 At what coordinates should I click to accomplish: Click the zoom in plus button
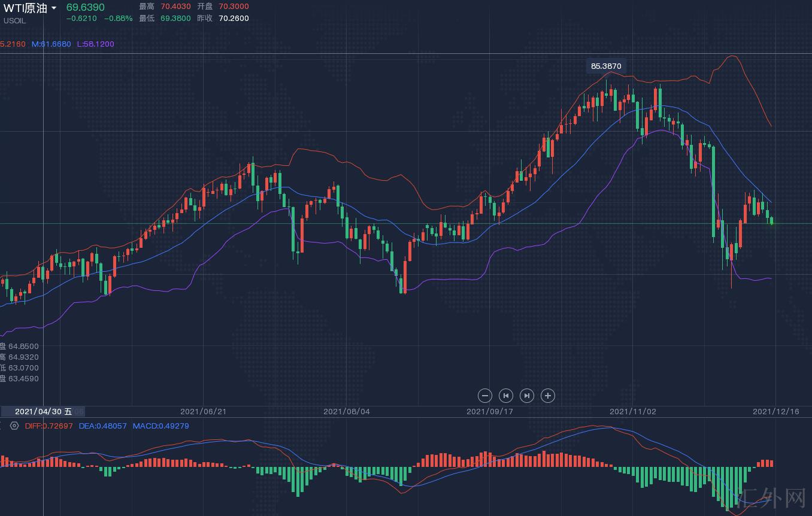point(548,396)
